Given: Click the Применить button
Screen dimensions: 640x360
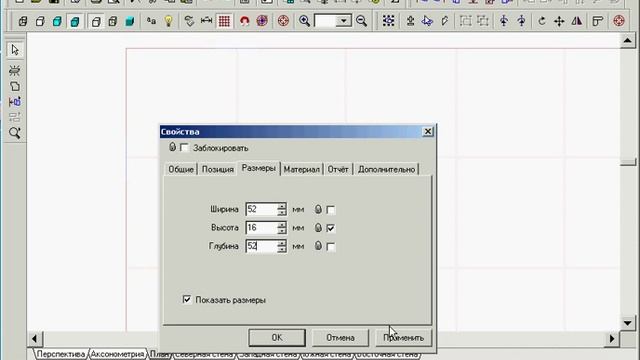Looking at the screenshot, I should pos(404,338).
